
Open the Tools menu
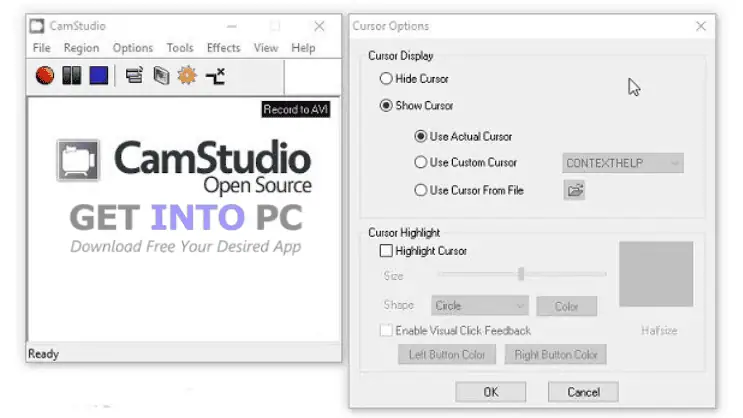coord(180,48)
